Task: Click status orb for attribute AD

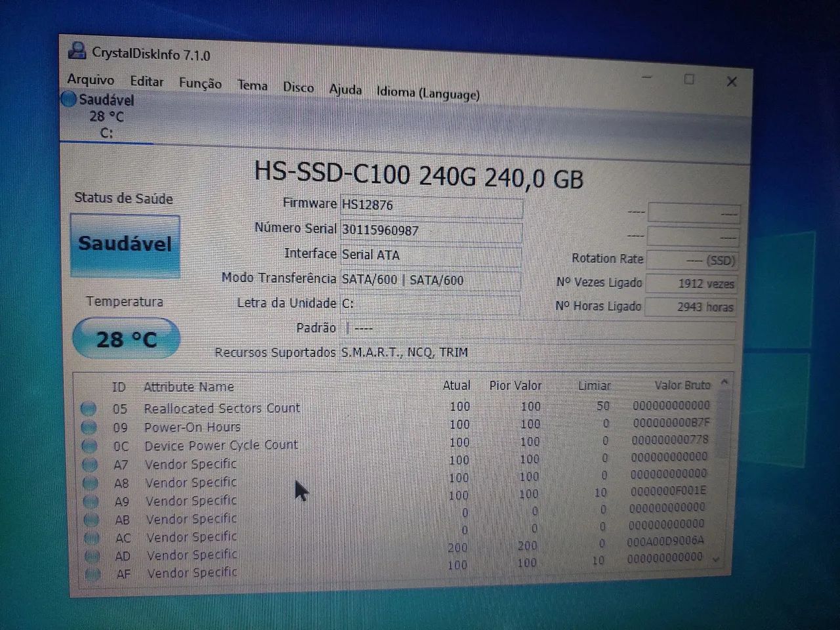Action: (x=93, y=556)
